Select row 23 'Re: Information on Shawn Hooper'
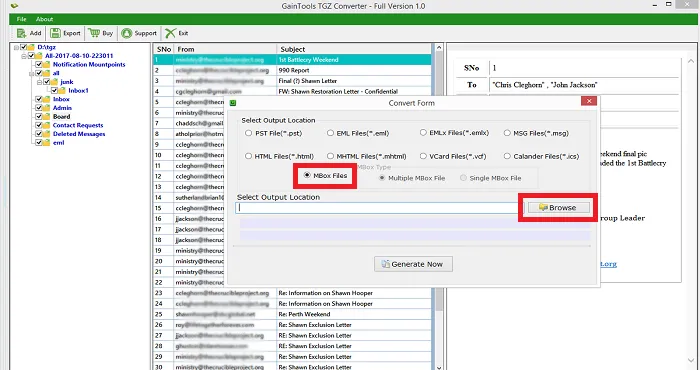This screenshot has width=700, height=370. [292, 293]
